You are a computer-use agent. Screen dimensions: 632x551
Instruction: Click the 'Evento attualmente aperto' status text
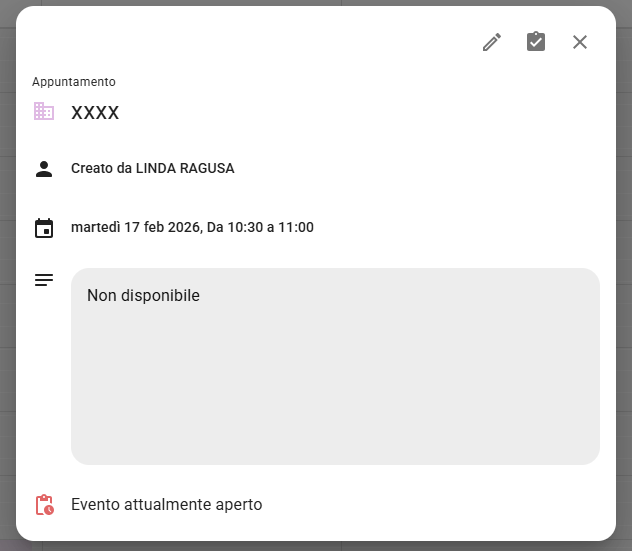click(166, 505)
